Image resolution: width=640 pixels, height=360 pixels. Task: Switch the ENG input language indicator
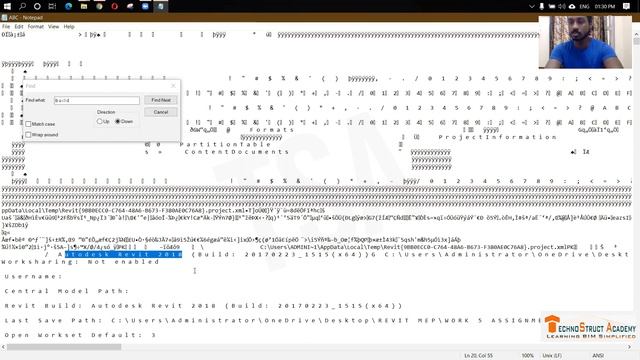coord(584,7)
